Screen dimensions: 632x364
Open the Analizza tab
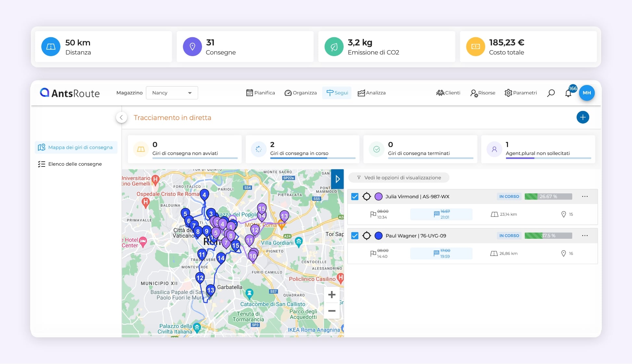click(x=372, y=93)
